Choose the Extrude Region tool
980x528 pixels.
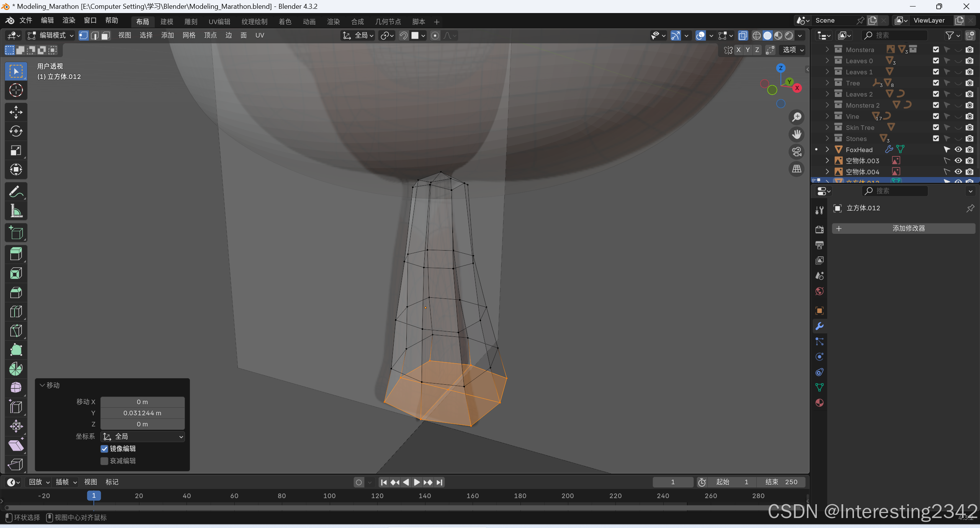point(16,254)
